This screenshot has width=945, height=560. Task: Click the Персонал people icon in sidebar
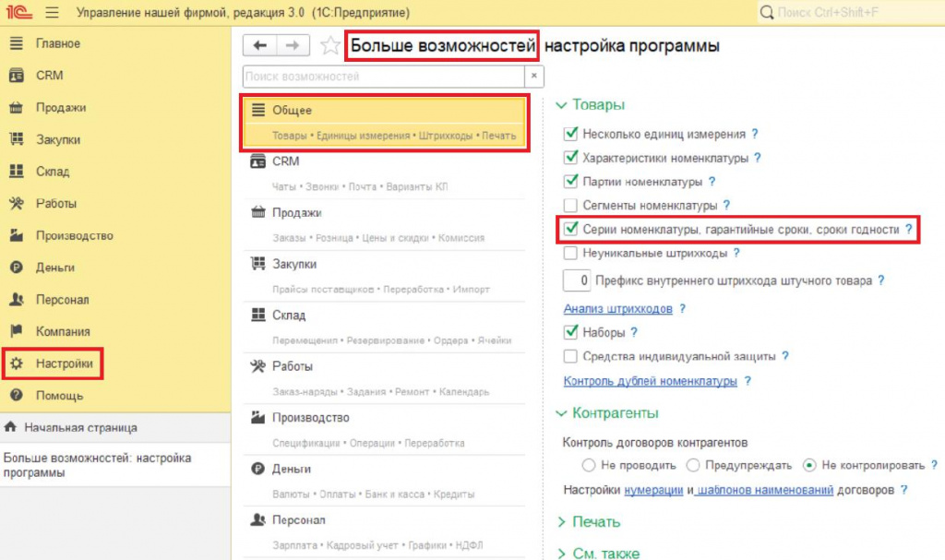17,299
